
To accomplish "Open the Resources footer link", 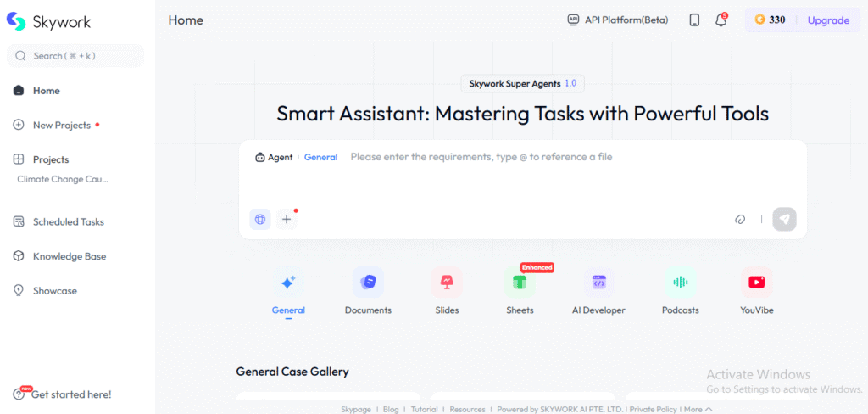I will click(467, 410).
